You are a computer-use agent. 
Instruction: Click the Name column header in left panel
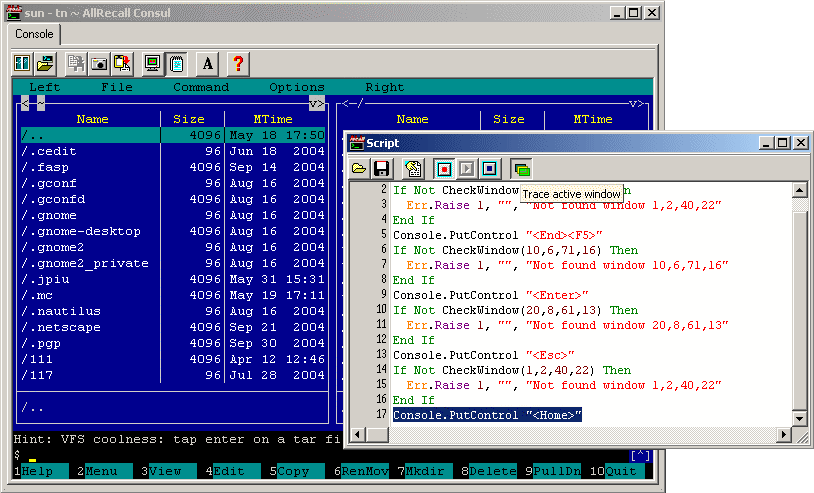[x=92, y=119]
